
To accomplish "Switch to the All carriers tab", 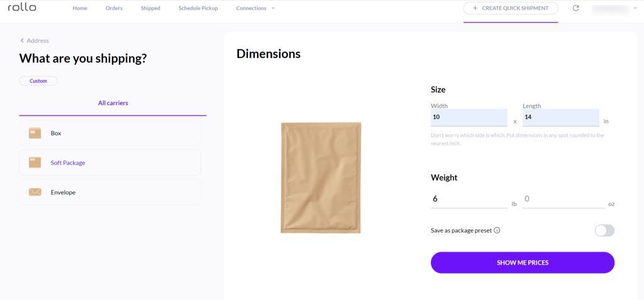I will (x=113, y=103).
